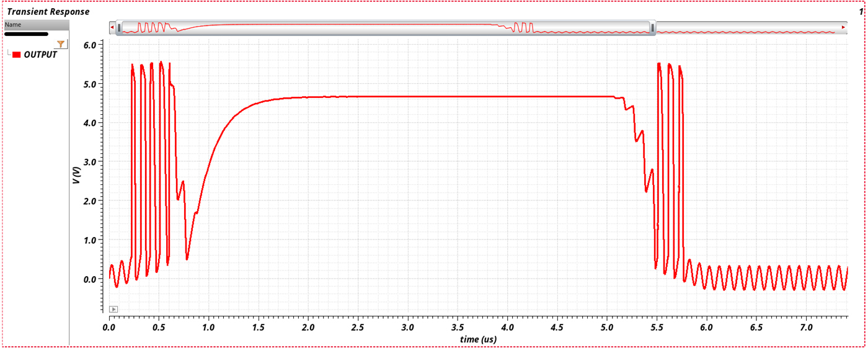
Task: Click the left arrow of the zoom scrollbar
Action: (112, 27)
